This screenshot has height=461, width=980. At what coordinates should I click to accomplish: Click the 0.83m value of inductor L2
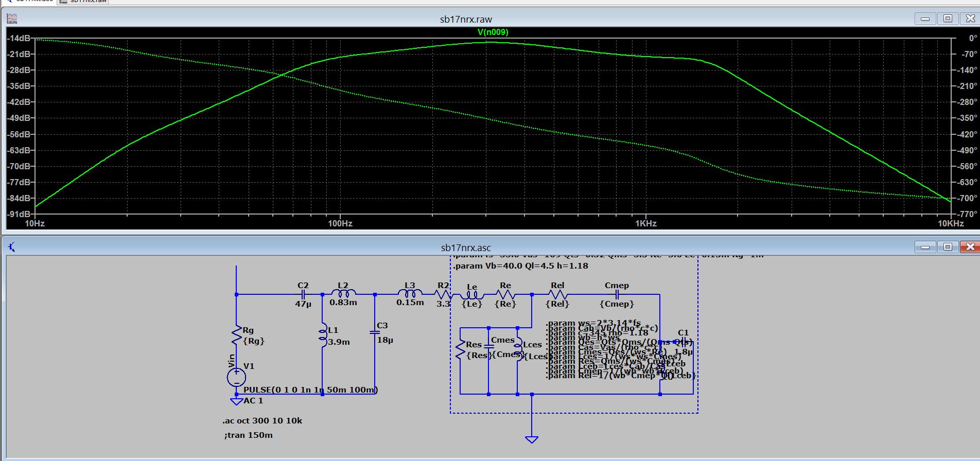[343, 302]
